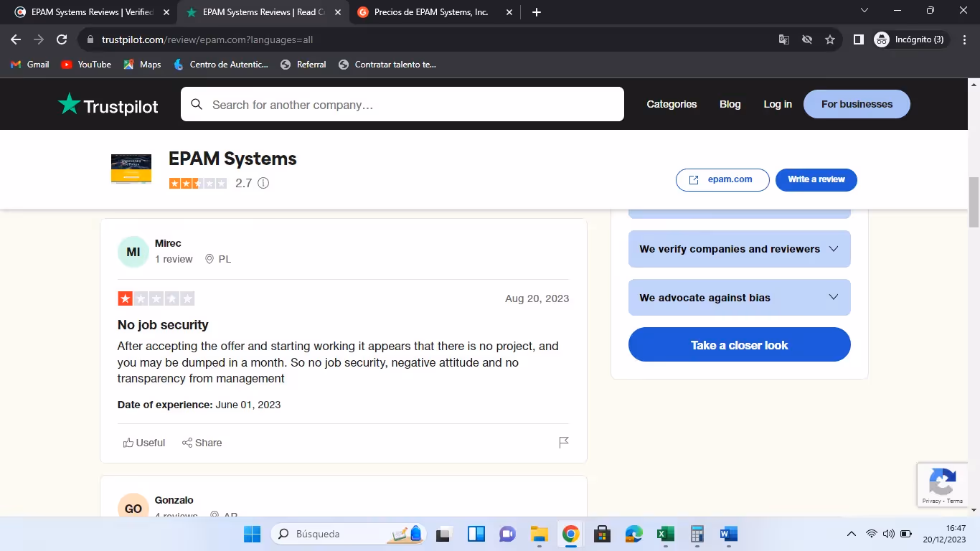Open the Windows Start menu
The image size is (980, 551).
[252, 534]
